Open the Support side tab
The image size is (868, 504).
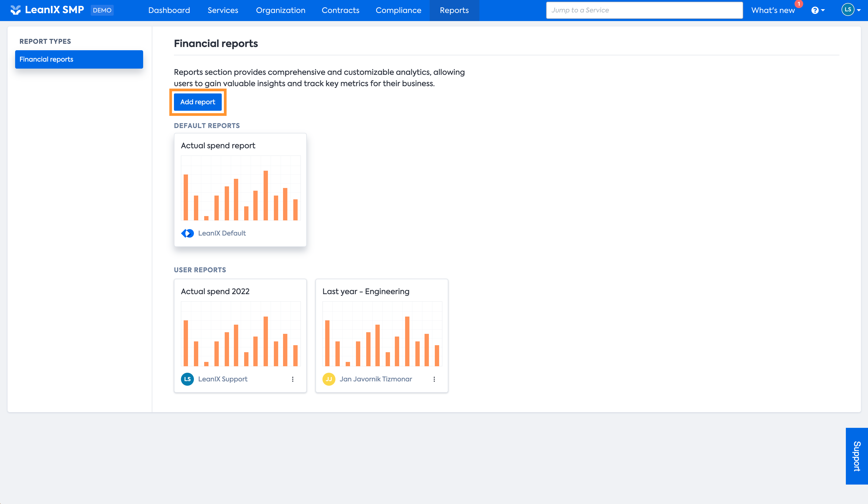(857, 456)
